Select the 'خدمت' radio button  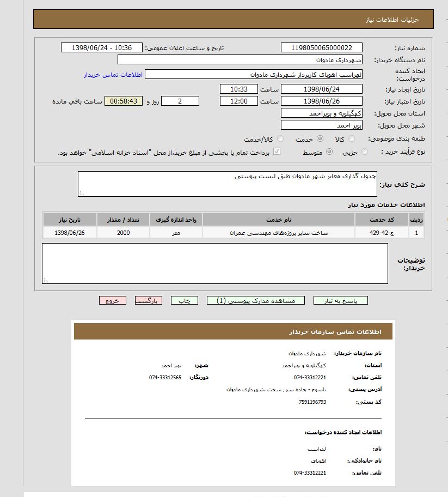(x=320, y=139)
